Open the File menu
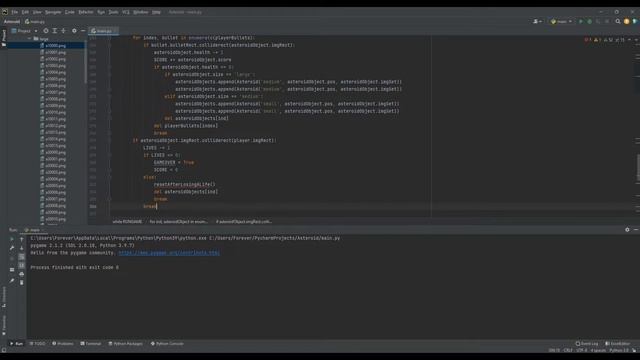The image size is (640, 360). pyautogui.click(x=14, y=12)
